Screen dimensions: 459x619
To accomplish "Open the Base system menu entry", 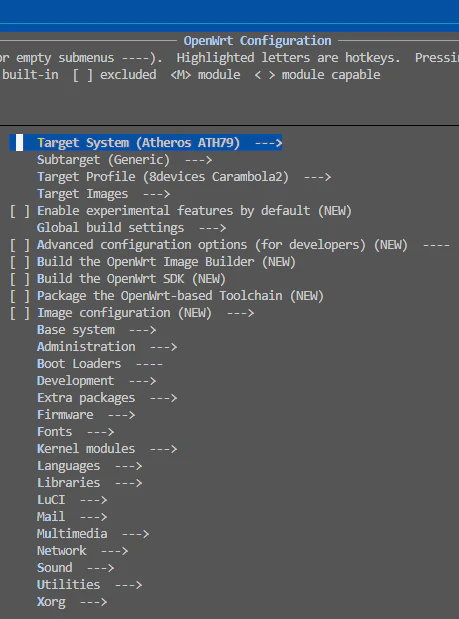I will 96,330.
